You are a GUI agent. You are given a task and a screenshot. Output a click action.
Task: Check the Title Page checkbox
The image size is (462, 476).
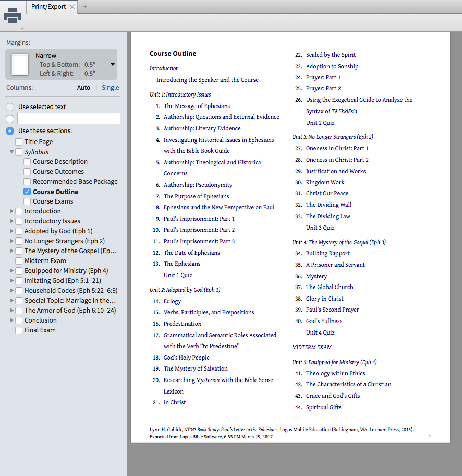tap(19, 142)
